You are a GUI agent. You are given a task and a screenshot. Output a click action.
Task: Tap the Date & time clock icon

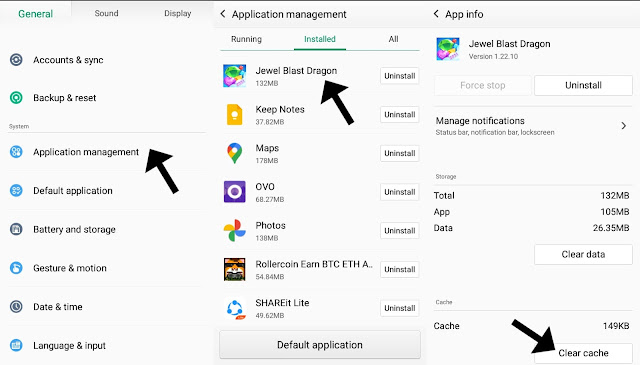point(16,307)
